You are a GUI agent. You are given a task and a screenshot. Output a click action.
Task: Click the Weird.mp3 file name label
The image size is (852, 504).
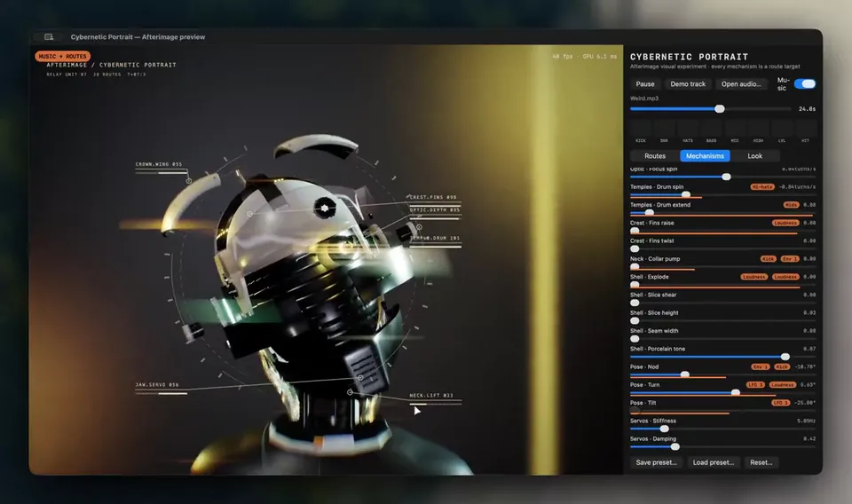click(644, 98)
